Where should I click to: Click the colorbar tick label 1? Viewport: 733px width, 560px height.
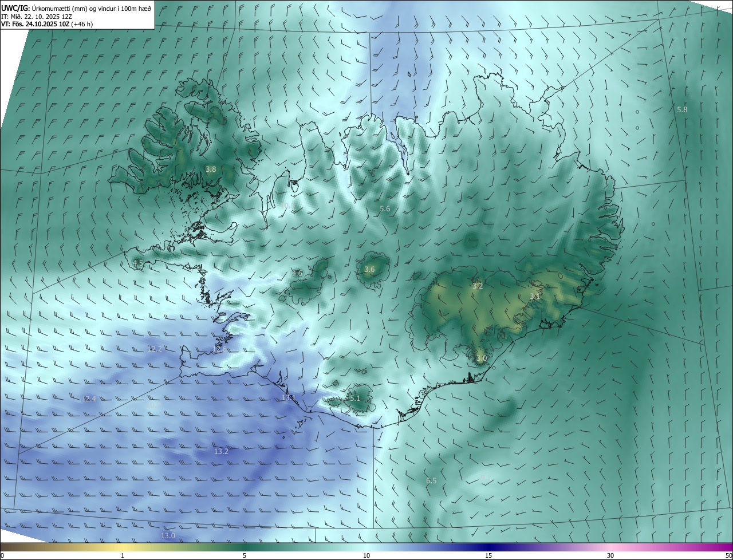pos(123,555)
